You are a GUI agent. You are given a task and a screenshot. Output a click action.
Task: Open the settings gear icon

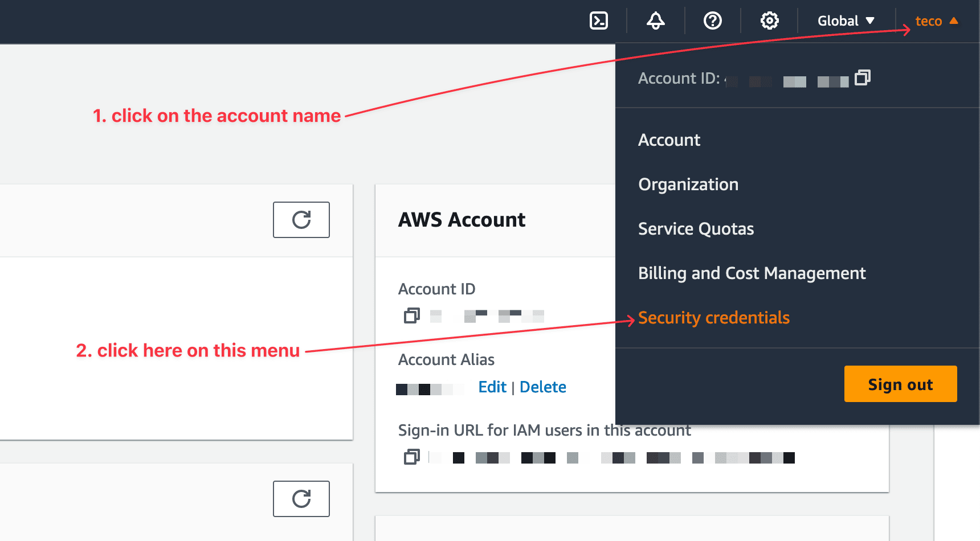coord(769,21)
